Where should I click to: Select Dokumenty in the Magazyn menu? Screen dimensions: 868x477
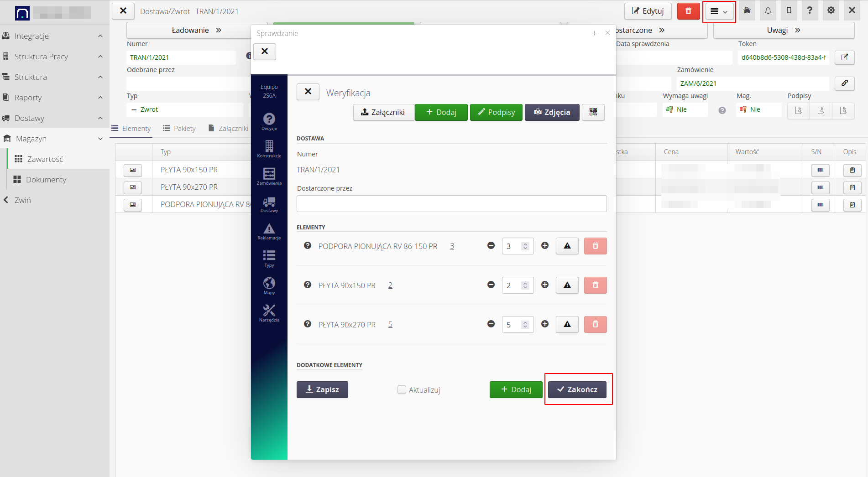point(46,180)
